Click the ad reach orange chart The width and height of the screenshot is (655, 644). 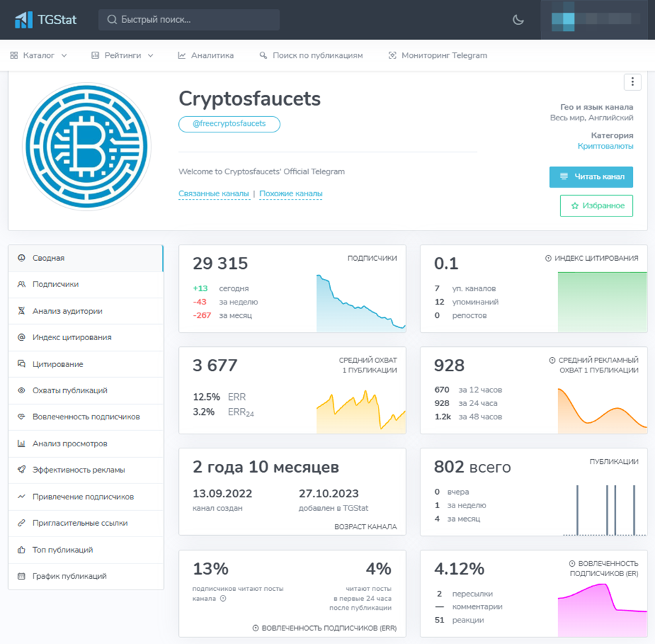pyautogui.click(x=603, y=410)
